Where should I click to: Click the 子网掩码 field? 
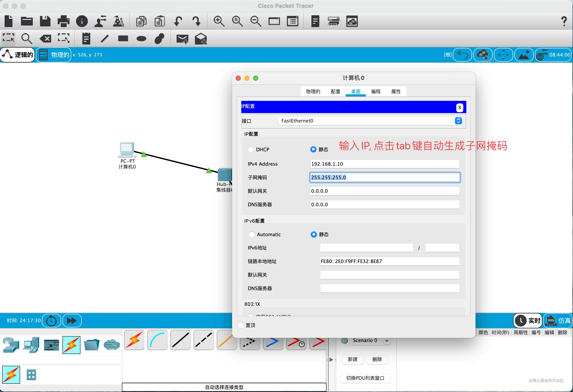coord(385,177)
